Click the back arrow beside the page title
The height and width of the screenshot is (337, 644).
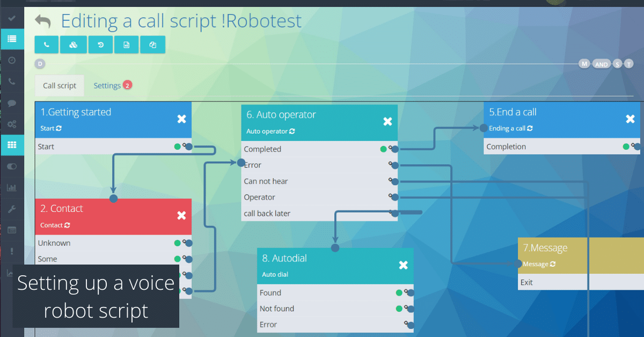[x=42, y=21]
